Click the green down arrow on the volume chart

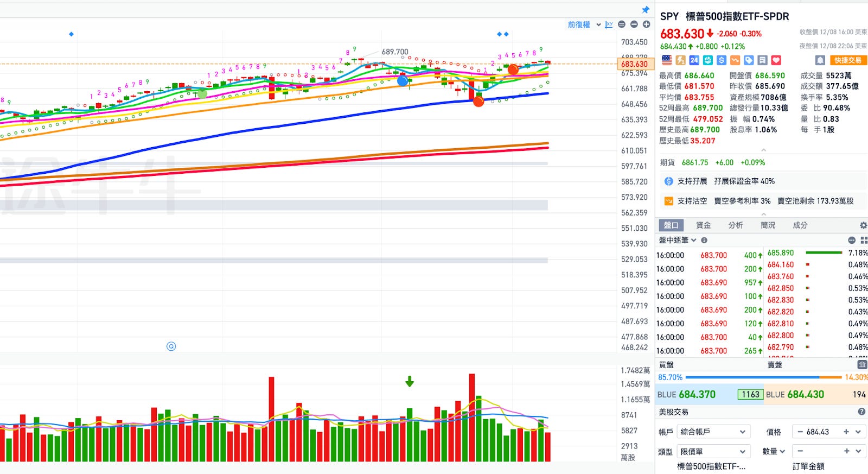pyautogui.click(x=410, y=382)
